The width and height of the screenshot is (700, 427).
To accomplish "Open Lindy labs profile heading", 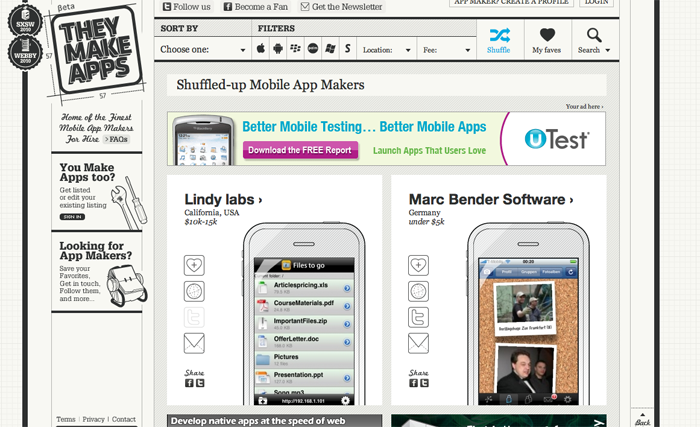I will (223, 199).
